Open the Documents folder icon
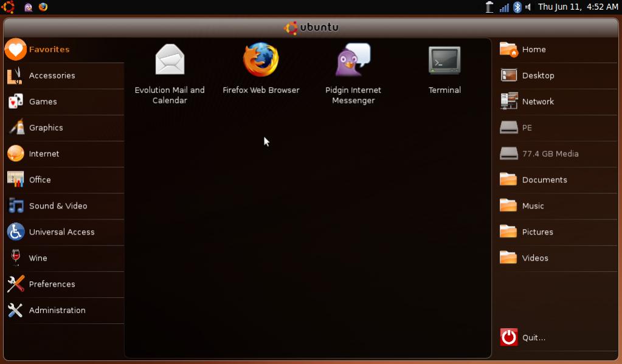The image size is (622, 364). pos(508,179)
